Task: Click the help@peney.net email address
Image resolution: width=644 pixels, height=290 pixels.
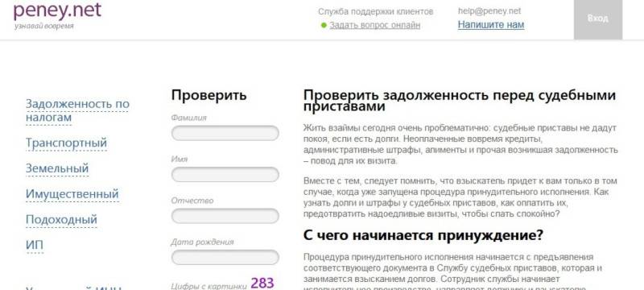Action: (489, 11)
